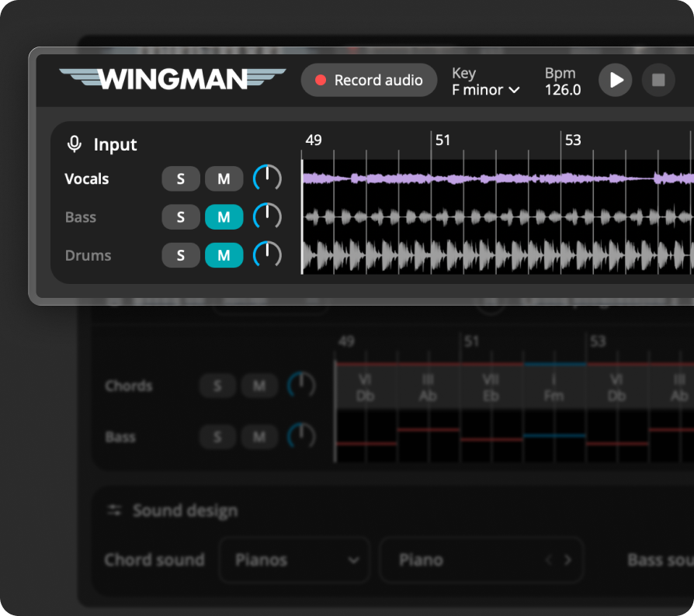Open the Key F minor dropdown
Image resolution: width=694 pixels, height=616 pixels.
pos(486,90)
